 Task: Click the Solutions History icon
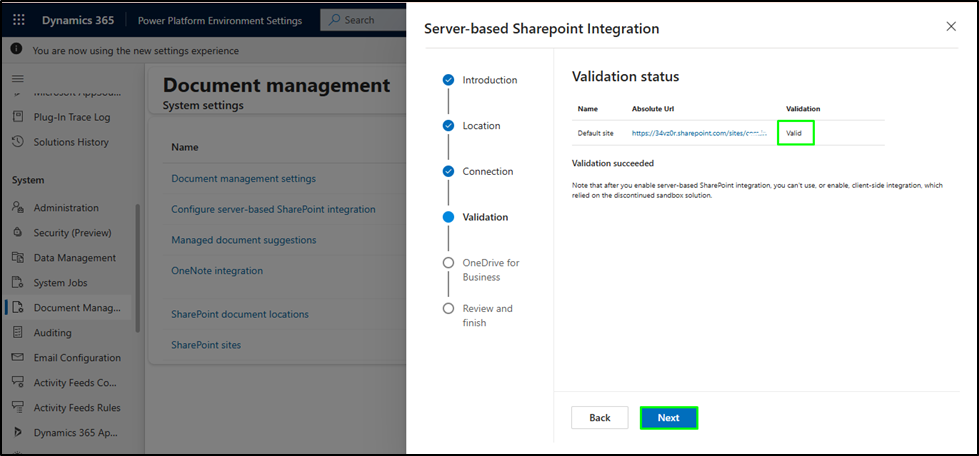18,142
